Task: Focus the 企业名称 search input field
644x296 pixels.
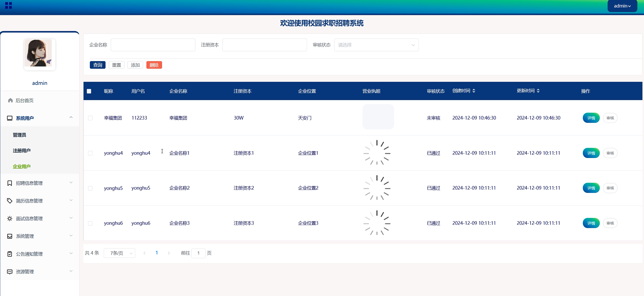Action: click(x=153, y=45)
